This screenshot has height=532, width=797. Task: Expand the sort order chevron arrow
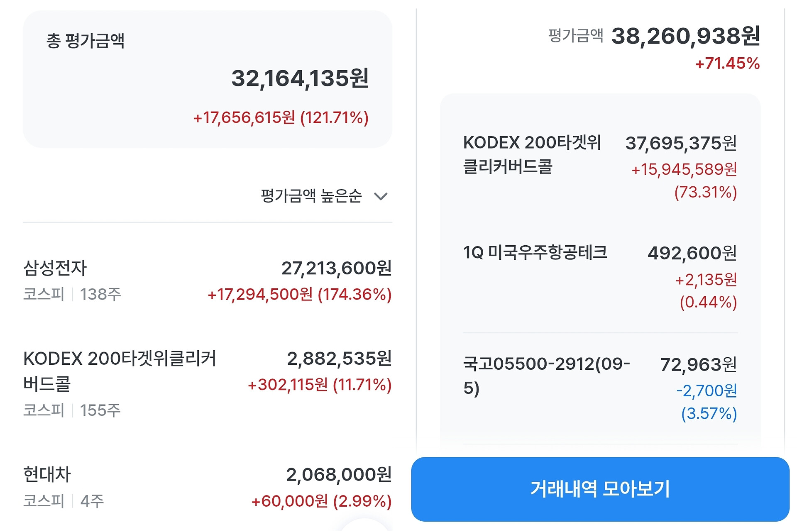[380, 196]
